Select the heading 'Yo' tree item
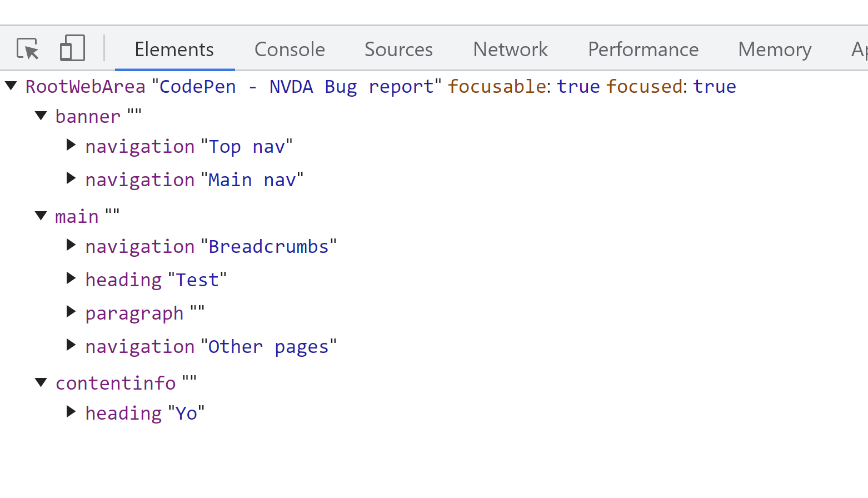 (144, 413)
